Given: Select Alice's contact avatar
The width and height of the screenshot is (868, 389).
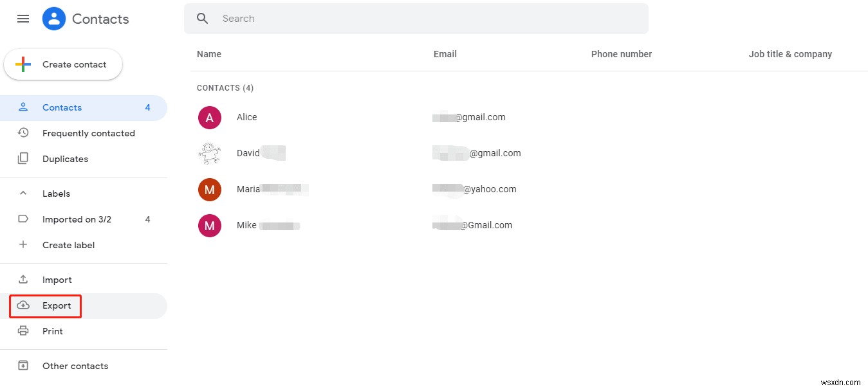Looking at the screenshot, I should [210, 117].
